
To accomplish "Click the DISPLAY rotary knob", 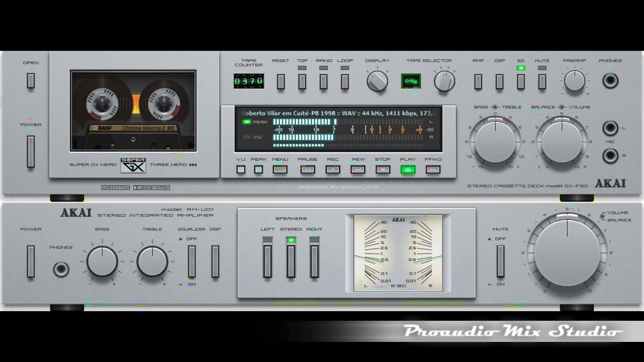I will point(377,81).
